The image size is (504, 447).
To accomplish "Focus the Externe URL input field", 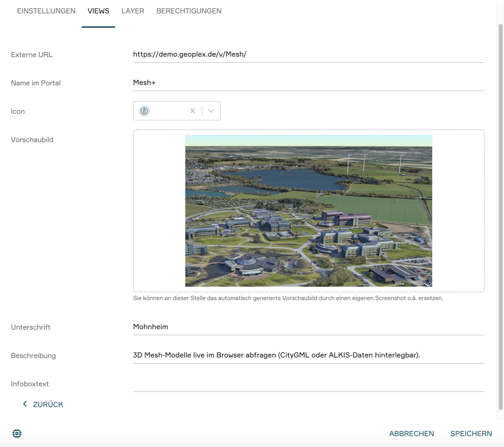I will (308, 54).
